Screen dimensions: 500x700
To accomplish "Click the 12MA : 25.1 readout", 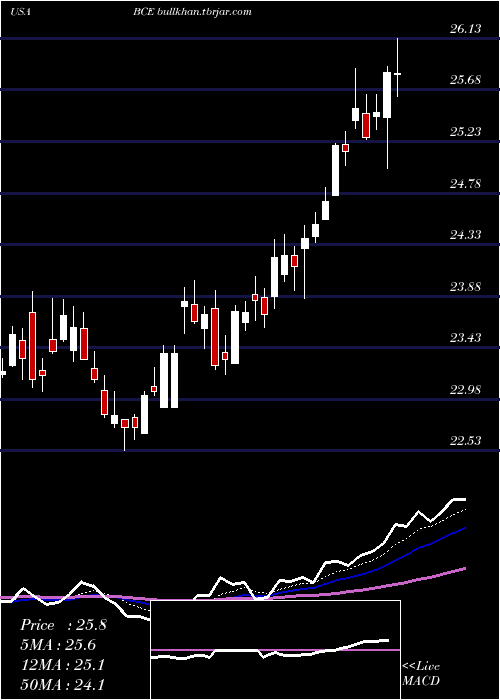I will click(x=62, y=665).
